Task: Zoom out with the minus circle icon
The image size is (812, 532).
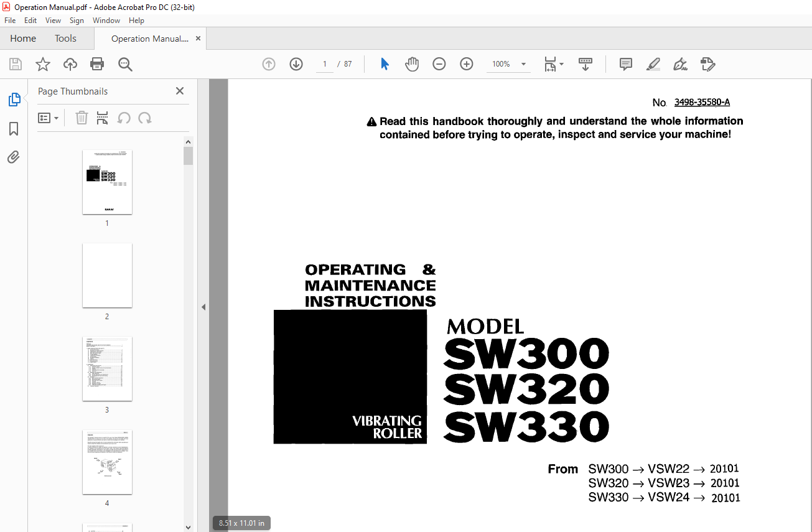Action: click(439, 64)
